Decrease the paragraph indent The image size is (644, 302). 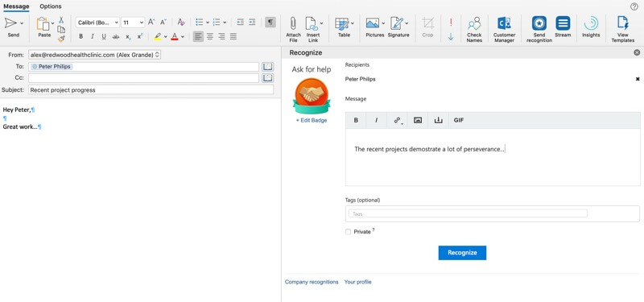[240, 23]
